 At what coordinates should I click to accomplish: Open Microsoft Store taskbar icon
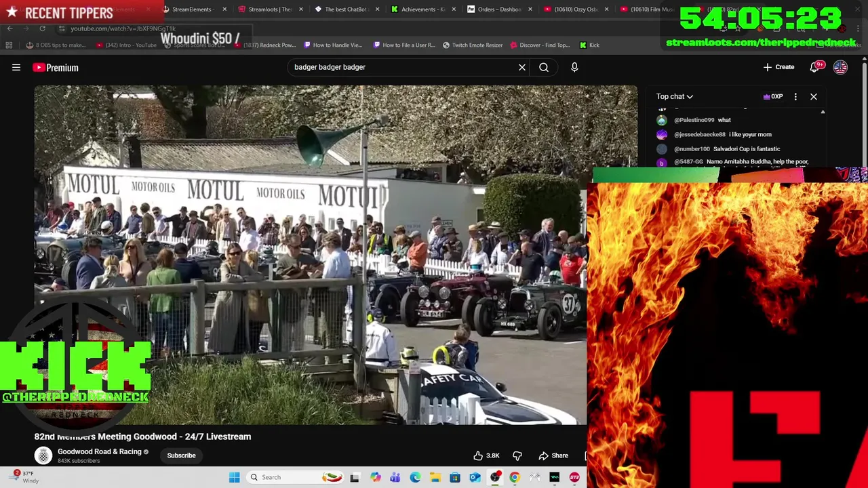tap(455, 477)
